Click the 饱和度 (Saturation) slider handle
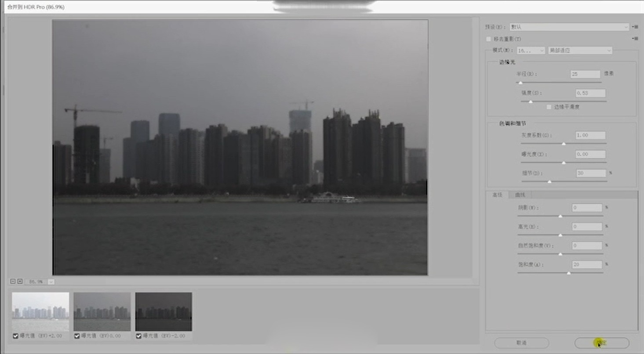Image resolution: width=644 pixels, height=354 pixels. pos(568,273)
